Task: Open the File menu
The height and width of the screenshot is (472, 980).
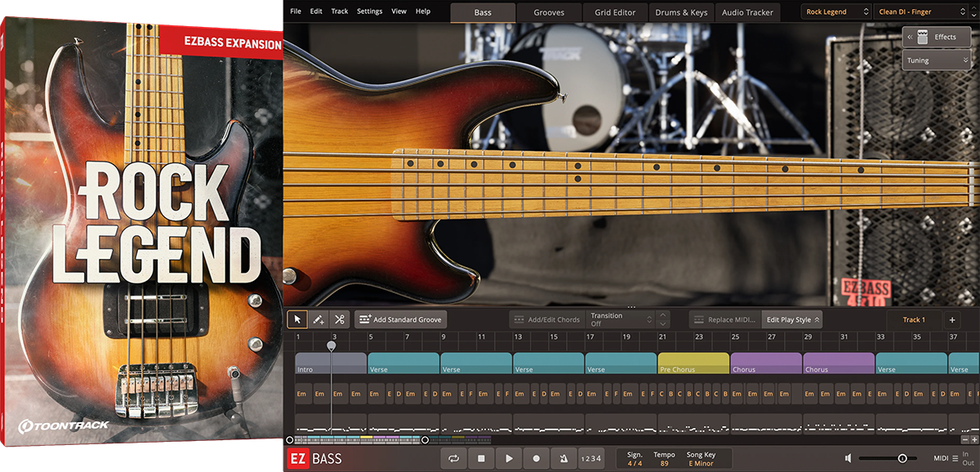Action: pyautogui.click(x=295, y=11)
